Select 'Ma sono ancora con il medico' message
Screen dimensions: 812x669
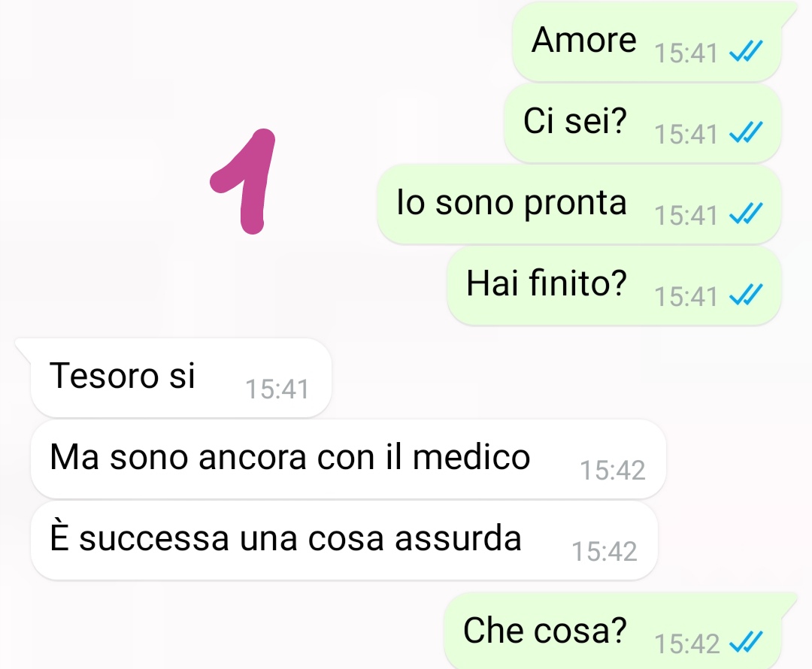click(x=348, y=459)
